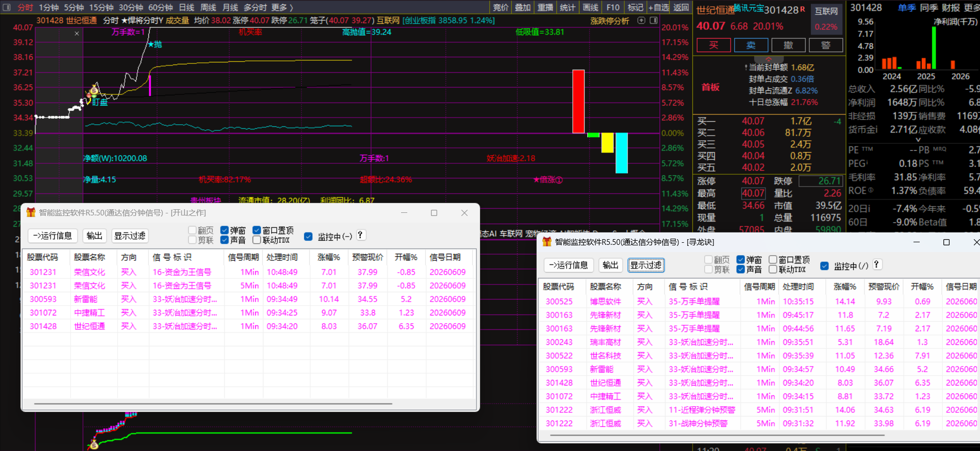
Task: Click the cyan candlestick bar in chart
Action: (x=622, y=153)
